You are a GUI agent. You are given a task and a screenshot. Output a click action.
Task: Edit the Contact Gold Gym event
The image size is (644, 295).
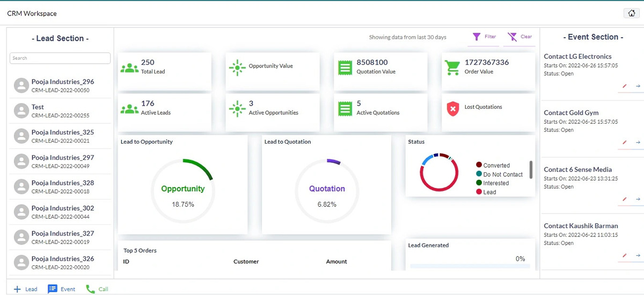click(624, 142)
